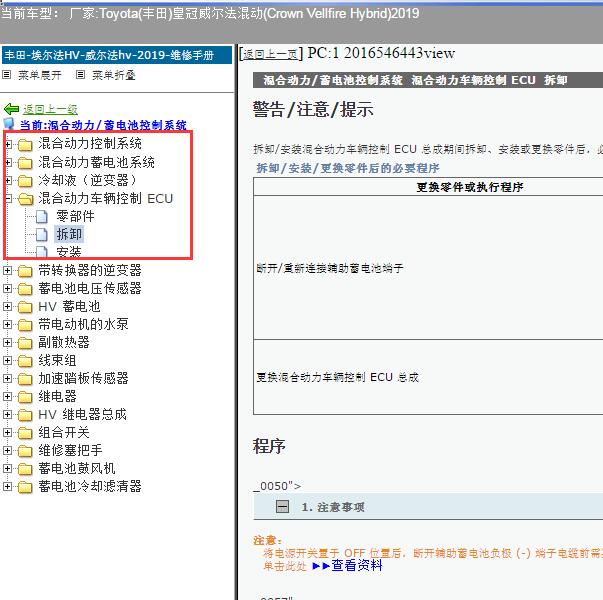Click the 菜单展开 menu expand icon
This screenshot has height=600, width=603.
8,75
